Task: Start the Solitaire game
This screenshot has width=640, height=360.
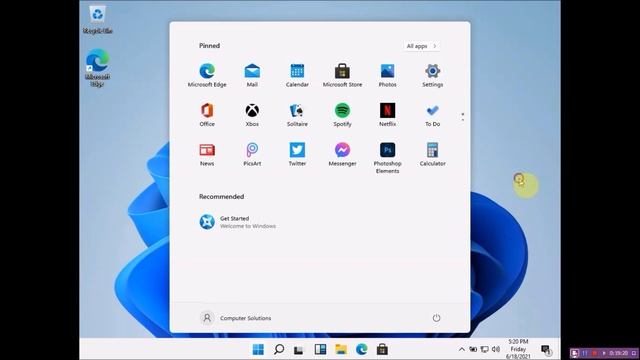Action: pos(297,115)
